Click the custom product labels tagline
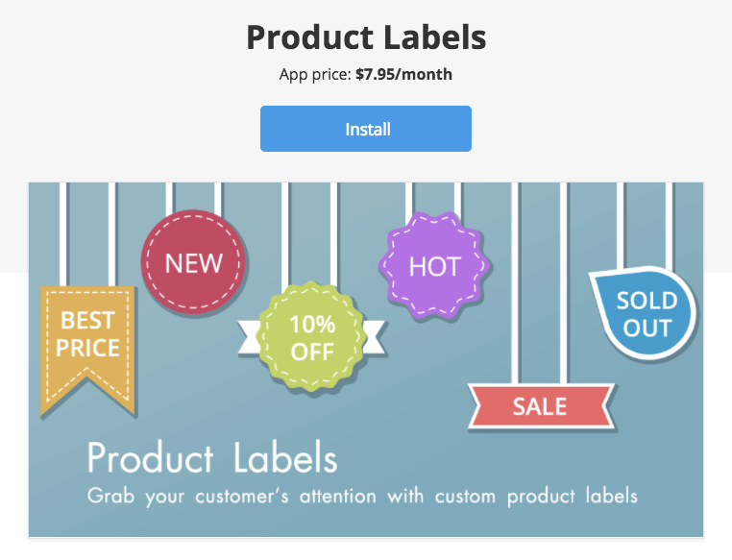The width and height of the screenshot is (732, 560). coord(362,497)
